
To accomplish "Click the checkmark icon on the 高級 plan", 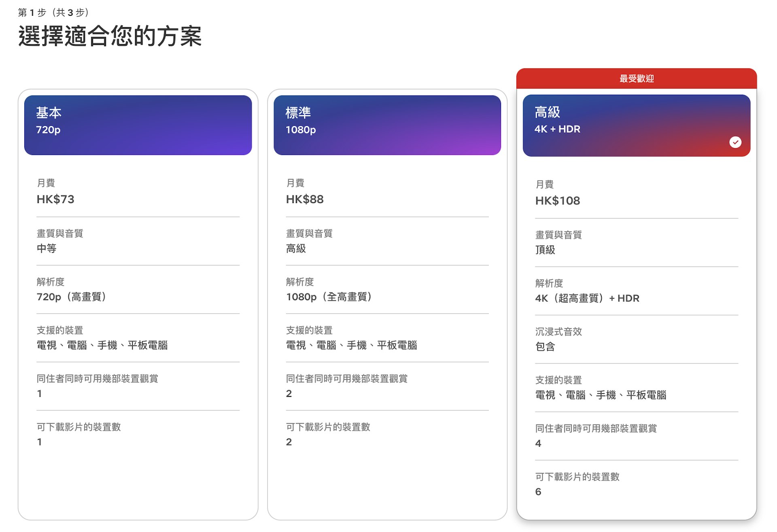I will (736, 142).
